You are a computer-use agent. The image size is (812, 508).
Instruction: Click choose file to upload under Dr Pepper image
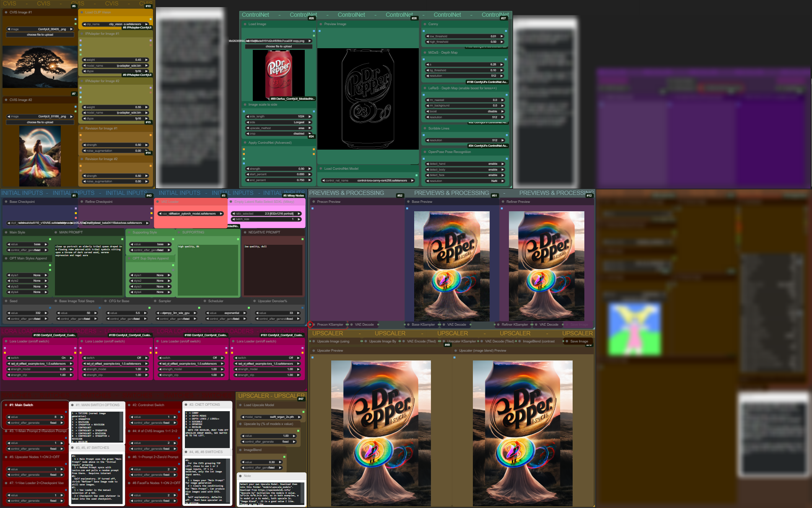278,47
